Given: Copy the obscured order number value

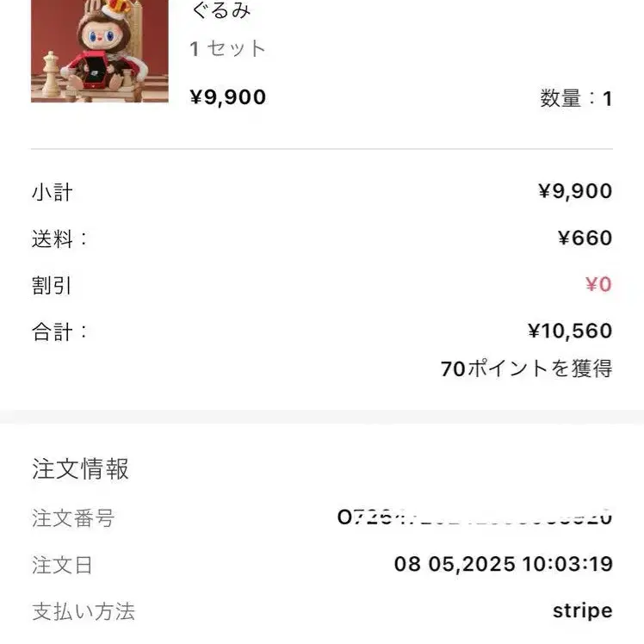Looking at the screenshot, I should pos(474,517).
